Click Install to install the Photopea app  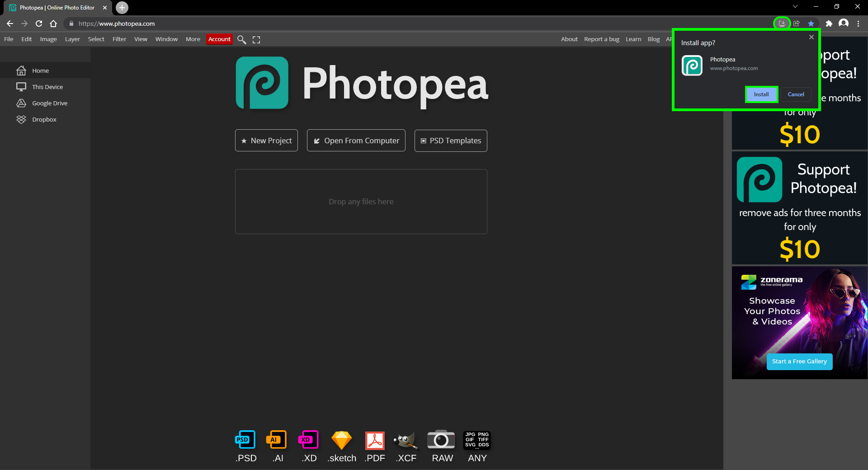761,94
